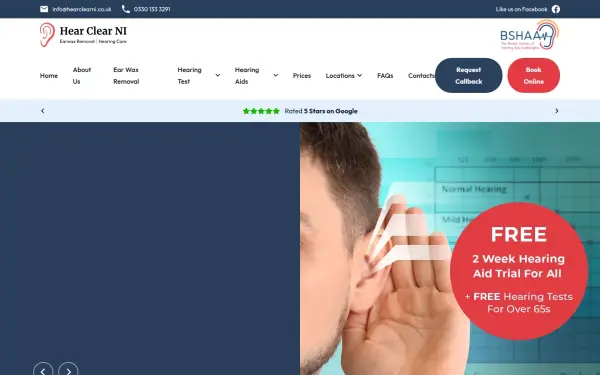Image resolution: width=600 pixels, height=375 pixels.
Task: Click the Book Online button
Action: [x=533, y=75]
